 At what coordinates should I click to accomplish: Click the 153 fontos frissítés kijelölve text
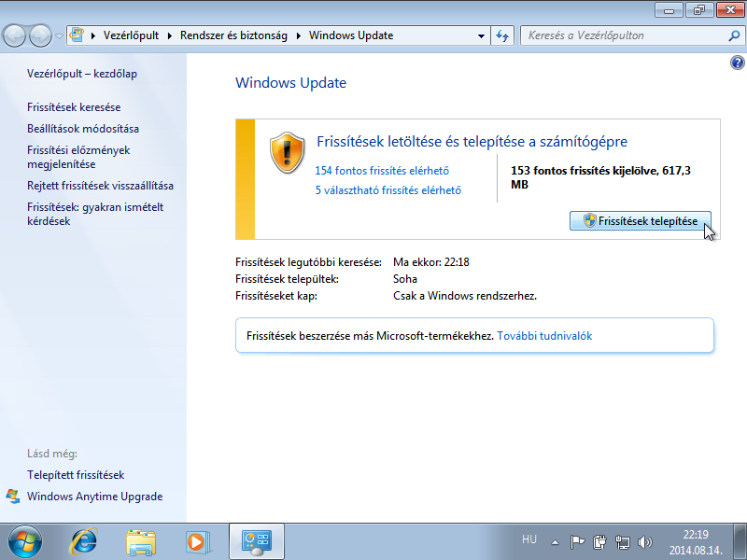[600, 177]
